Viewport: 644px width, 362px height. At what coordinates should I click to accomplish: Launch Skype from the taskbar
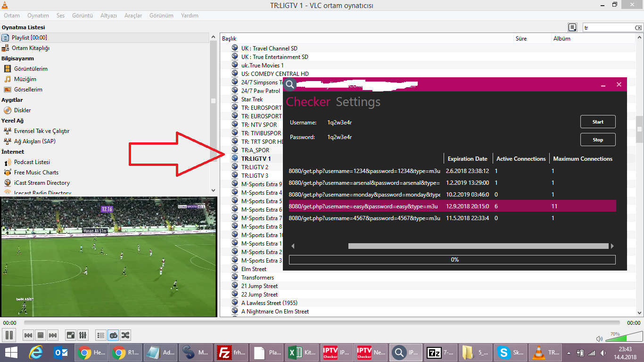click(510, 352)
